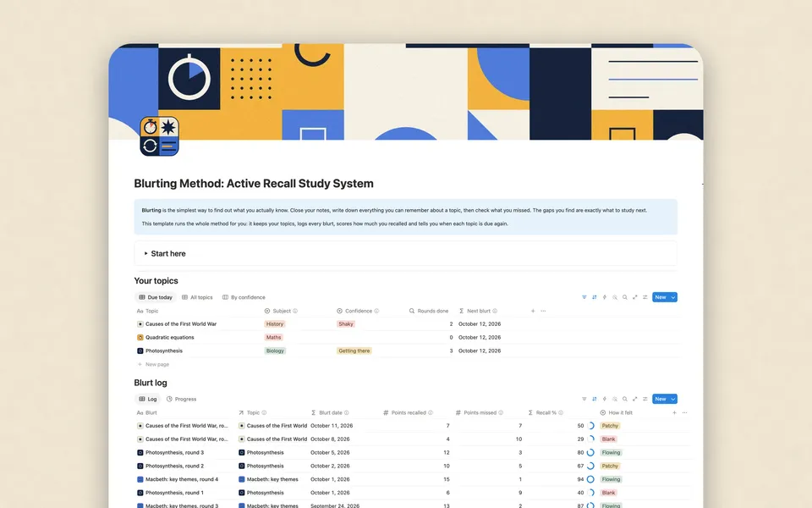
Task: Show info tooltip beside Blurt date column
Action: (347, 412)
